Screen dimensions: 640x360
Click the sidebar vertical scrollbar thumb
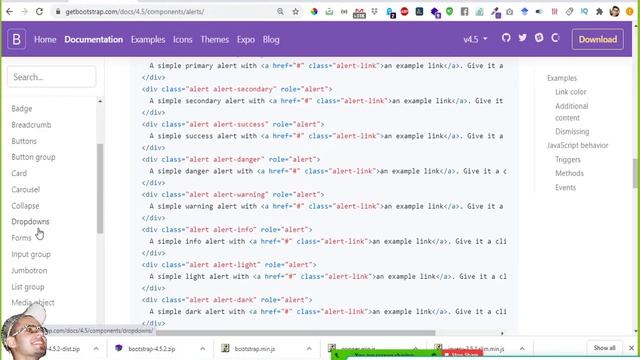[100, 189]
